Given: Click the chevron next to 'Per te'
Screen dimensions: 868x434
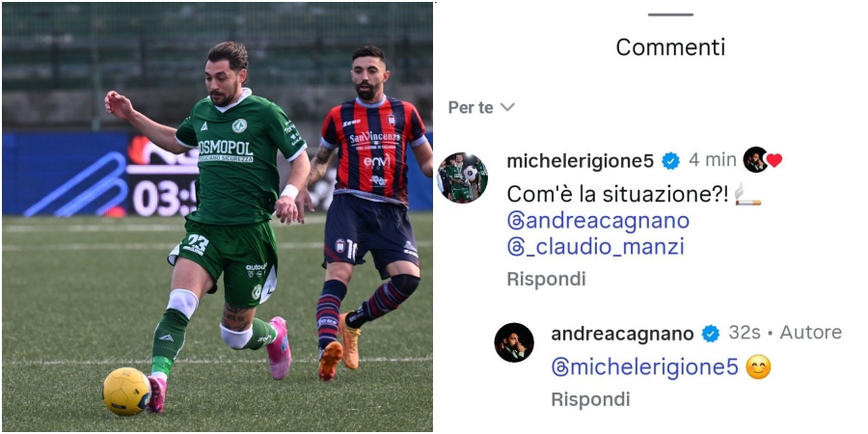Looking at the screenshot, I should 507,107.
